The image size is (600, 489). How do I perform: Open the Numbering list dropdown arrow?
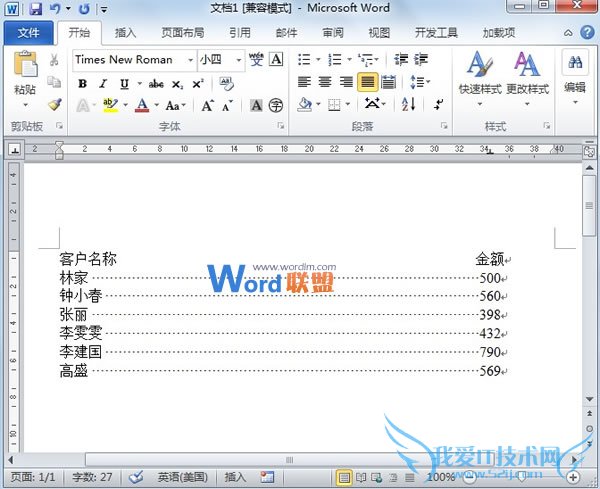349,60
